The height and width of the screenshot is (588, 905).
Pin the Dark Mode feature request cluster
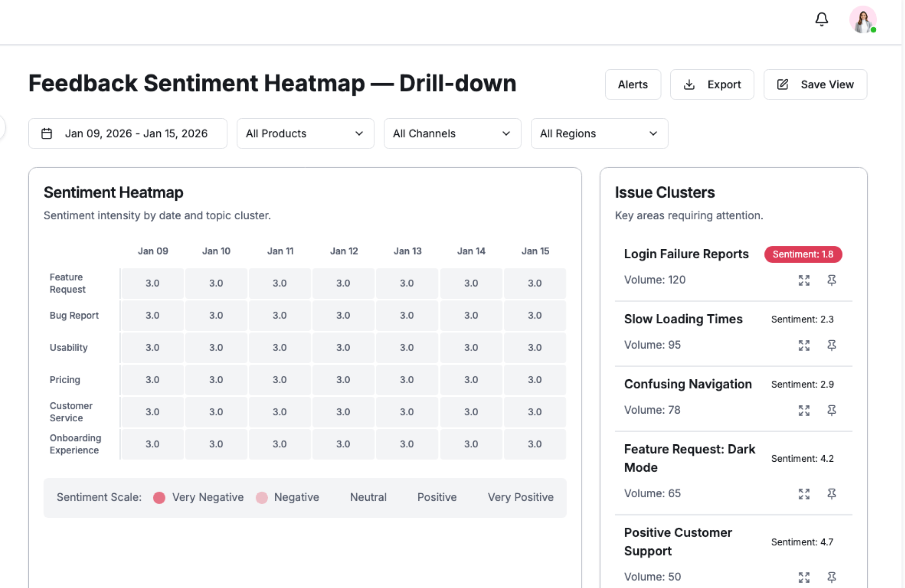pyautogui.click(x=831, y=494)
